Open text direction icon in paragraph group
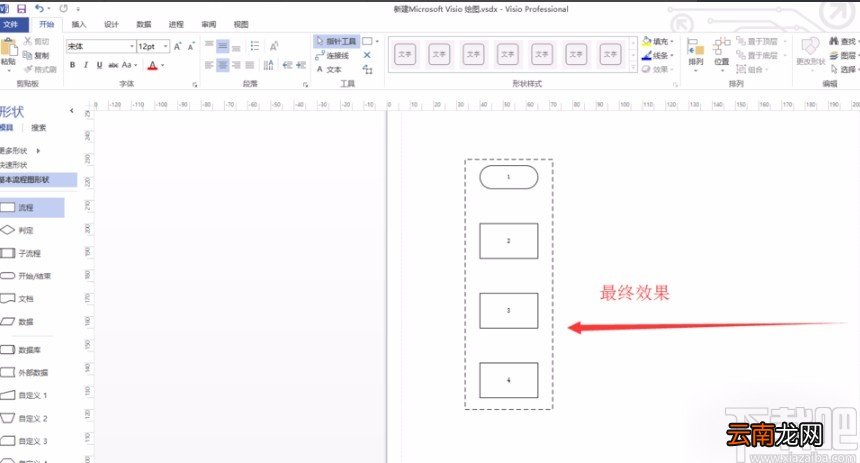The width and height of the screenshot is (860, 463). [x=268, y=65]
